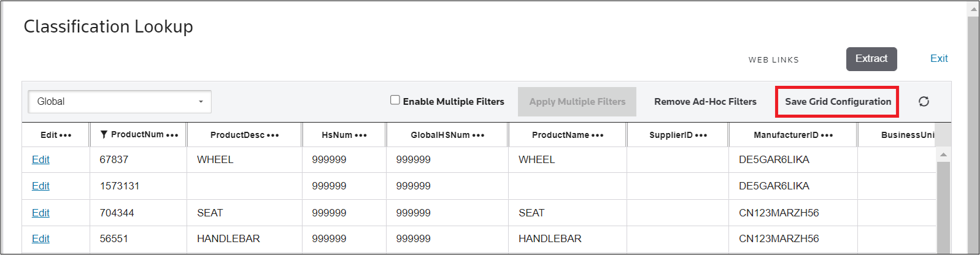Open Edit link for product 67837
Image resolution: width=980 pixels, height=255 pixels.
(x=41, y=159)
